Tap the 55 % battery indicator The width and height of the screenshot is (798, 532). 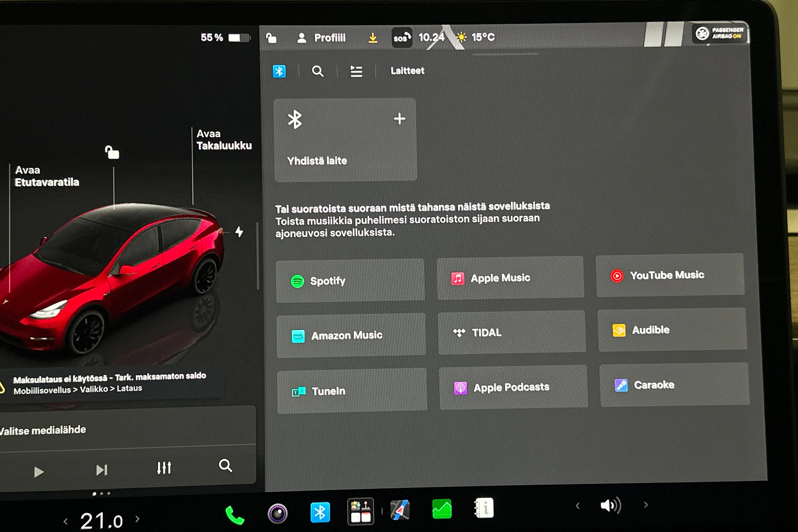coord(225,37)
